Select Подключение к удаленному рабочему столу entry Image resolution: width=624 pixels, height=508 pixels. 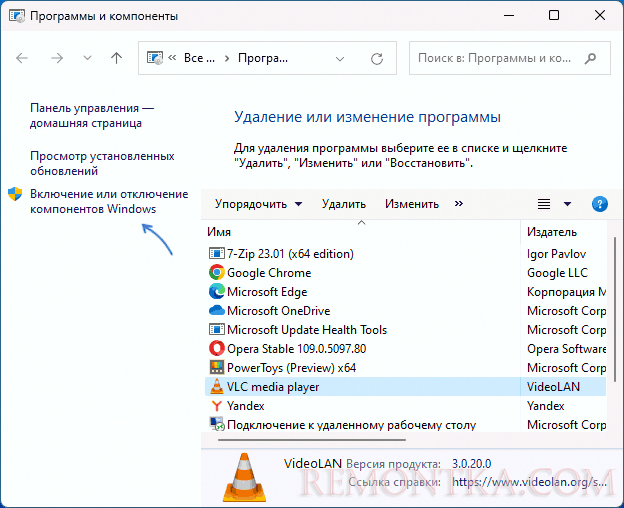[351, 425]
